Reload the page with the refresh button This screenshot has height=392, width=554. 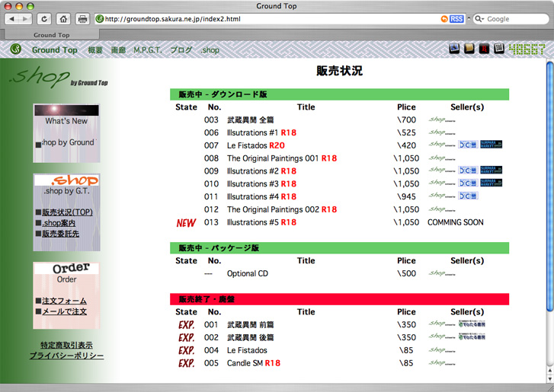(x=44, y=19)
